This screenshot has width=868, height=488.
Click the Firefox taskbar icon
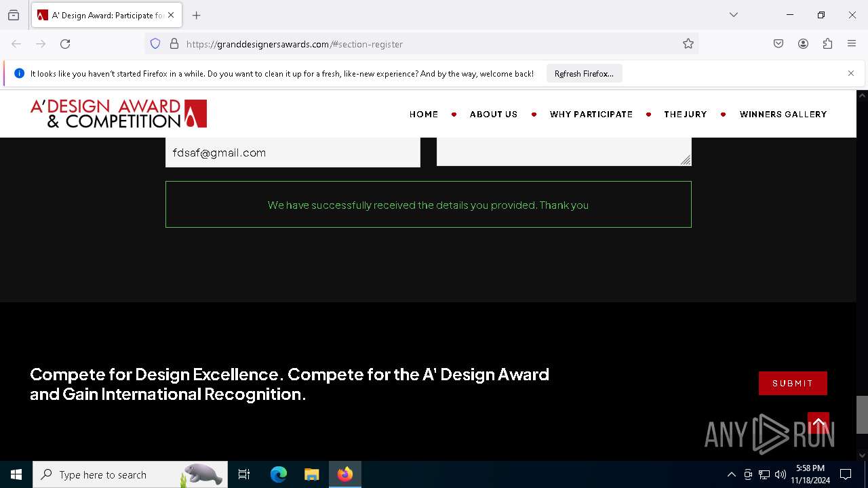[x=345, y=474]
